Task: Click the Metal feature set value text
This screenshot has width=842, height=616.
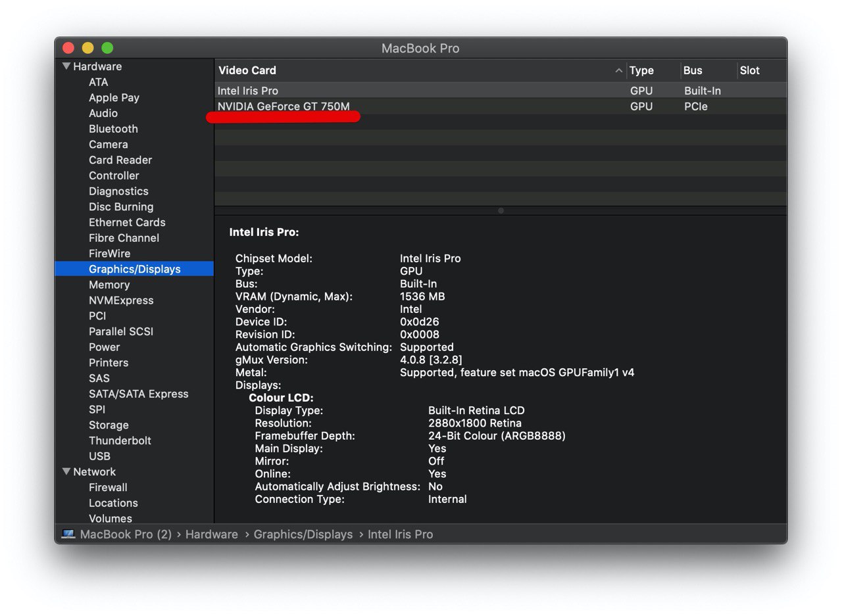Action: [517, 373]
